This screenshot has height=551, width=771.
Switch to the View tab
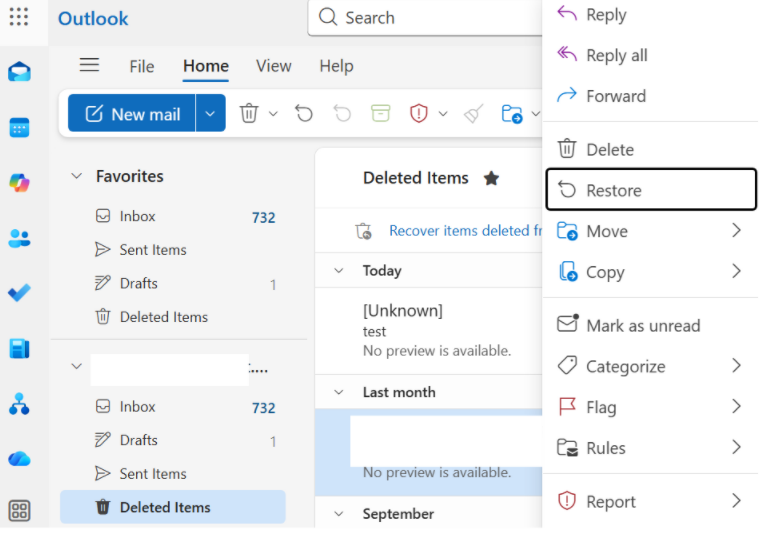[273, 66]
